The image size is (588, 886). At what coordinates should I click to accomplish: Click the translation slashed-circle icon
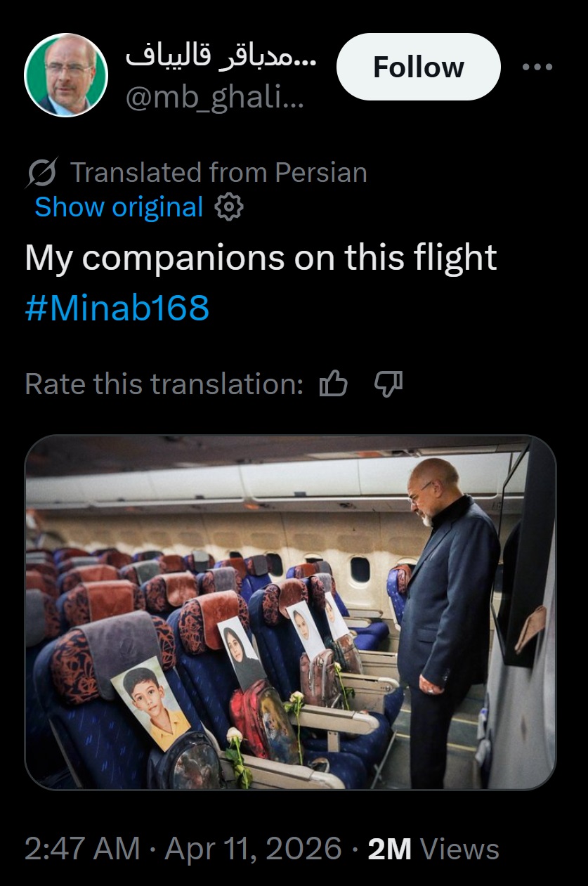(42, 173)
